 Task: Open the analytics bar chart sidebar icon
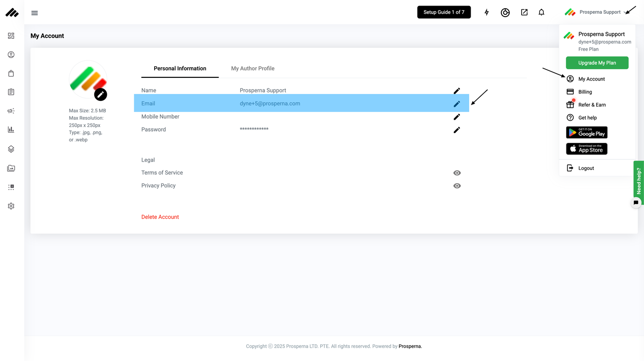[x=11, y=130]
